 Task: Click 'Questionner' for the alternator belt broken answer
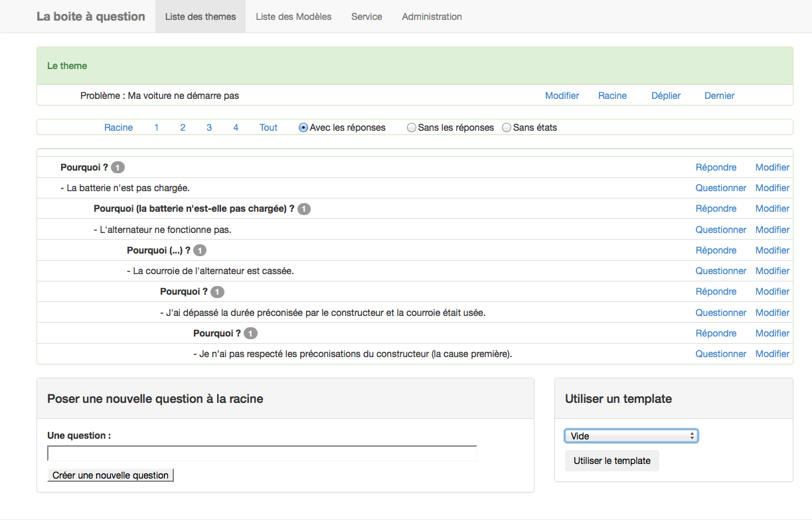point(720,271)
